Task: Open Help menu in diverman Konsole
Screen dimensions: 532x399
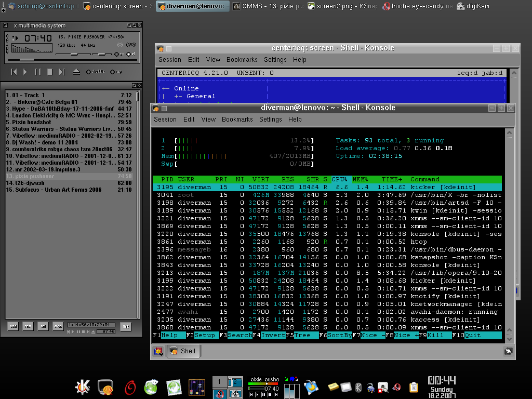Action: (x=295, y=119)
